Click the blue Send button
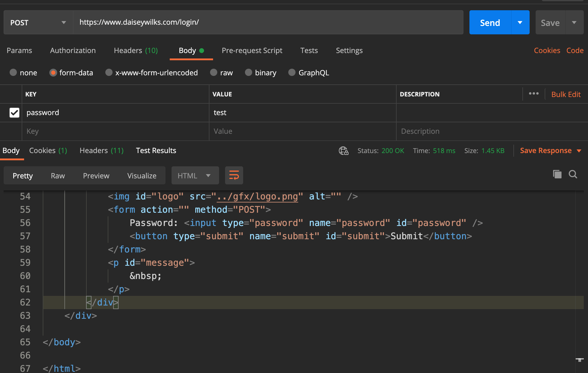 tap(490, 23)
